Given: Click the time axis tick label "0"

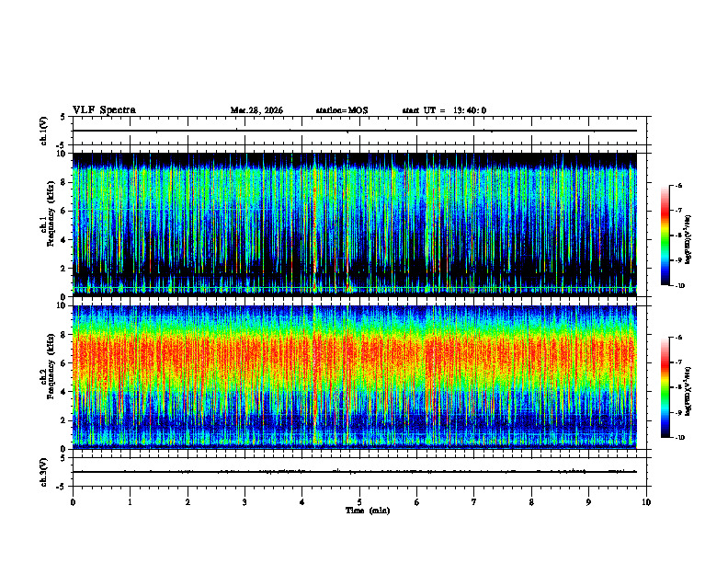Looking at the screenshot, I should pos(73,502).
